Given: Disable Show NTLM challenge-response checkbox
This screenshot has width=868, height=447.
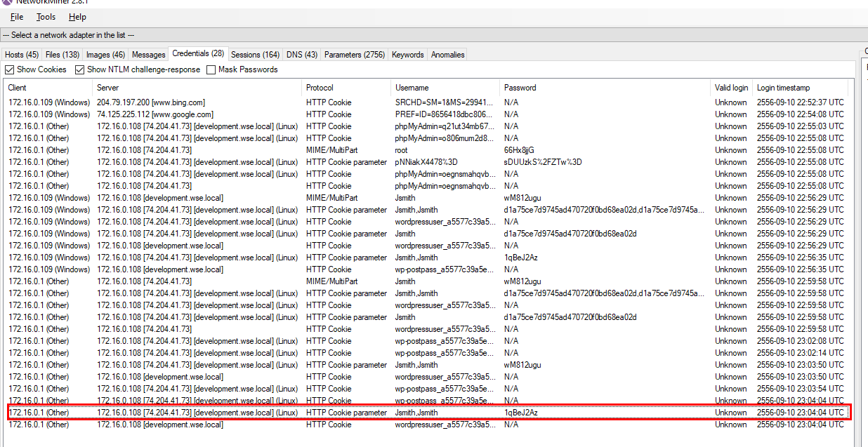Looking at the screenshot, I should (x=80, y=69).
